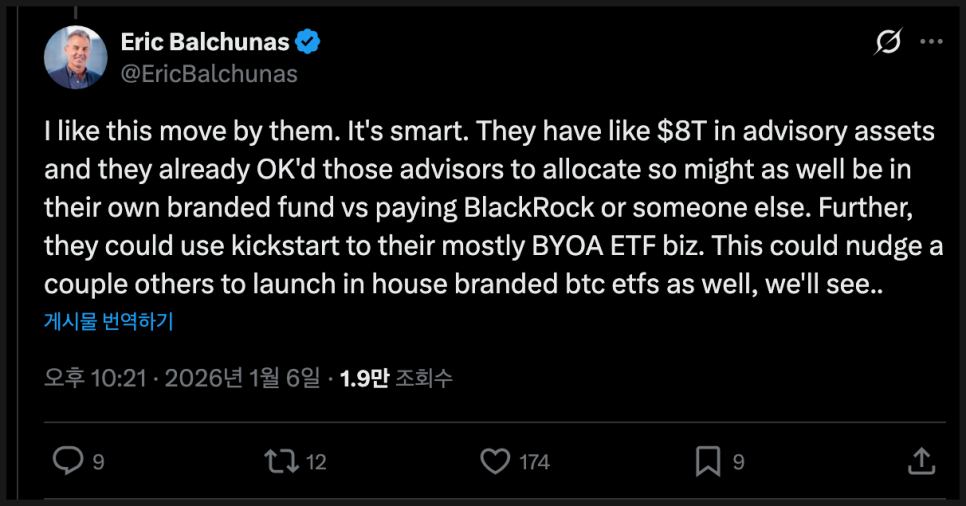966x506 pixels.
Task: Click the reply count 9 beside the speech bubble
Action: (x=98, y=461)
